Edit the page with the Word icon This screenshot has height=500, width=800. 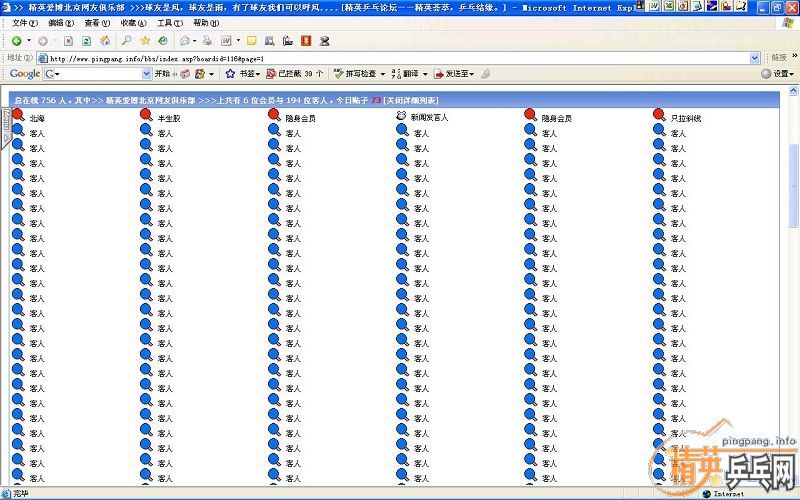[x=226, y=41]
